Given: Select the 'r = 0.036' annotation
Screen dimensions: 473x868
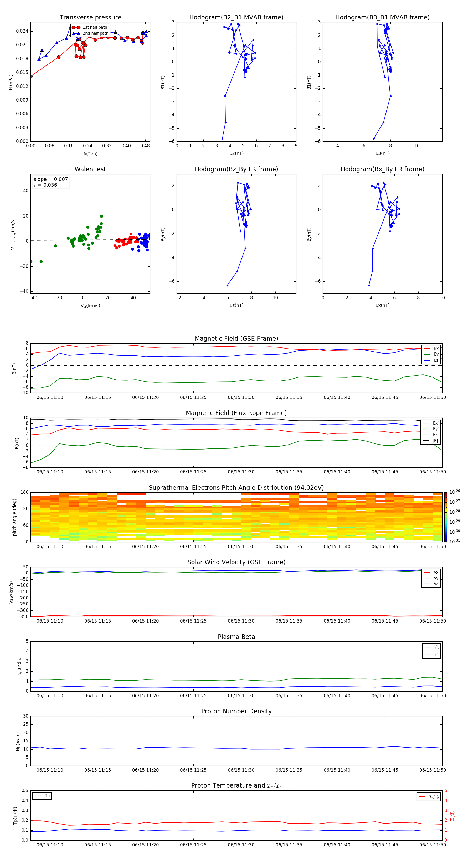Looking at the screenshot, I should [45, 185].
